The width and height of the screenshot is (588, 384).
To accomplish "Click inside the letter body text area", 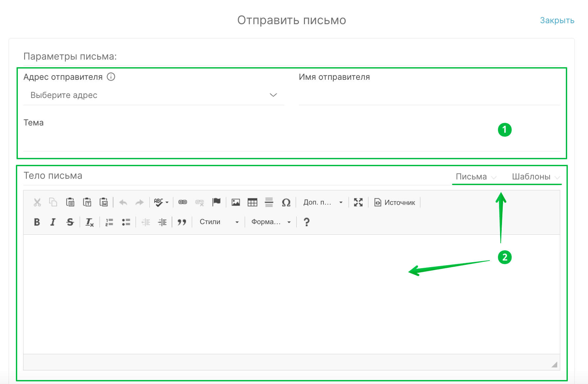I will click(x=292, y=294).
